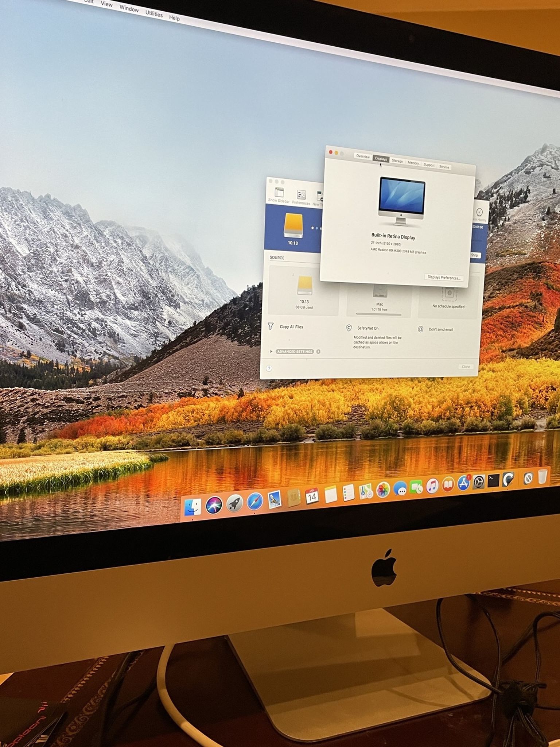Open Preferences in cloner toolbar
Viewport: 560px width, 747px height.
coord(301,197)
